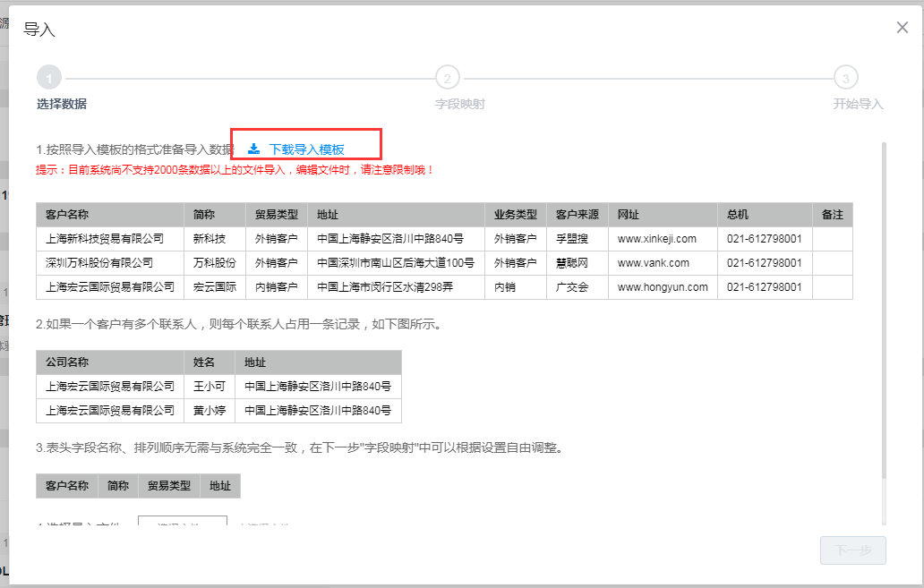The width and height of the screenshot is (924, 588).
Task: Select the 字段映射 step label
Action: pyautogui.click(x=460, y=104)
